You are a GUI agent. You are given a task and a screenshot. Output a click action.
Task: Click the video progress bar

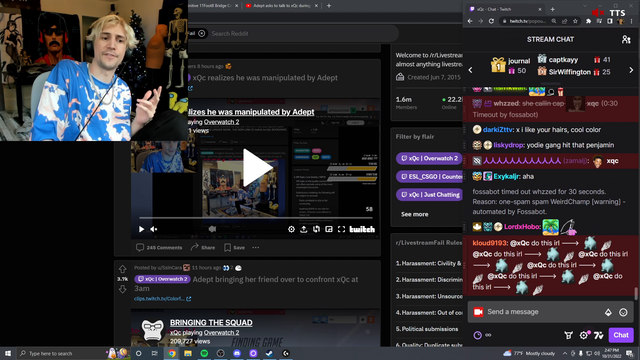[x=256, y=218]
